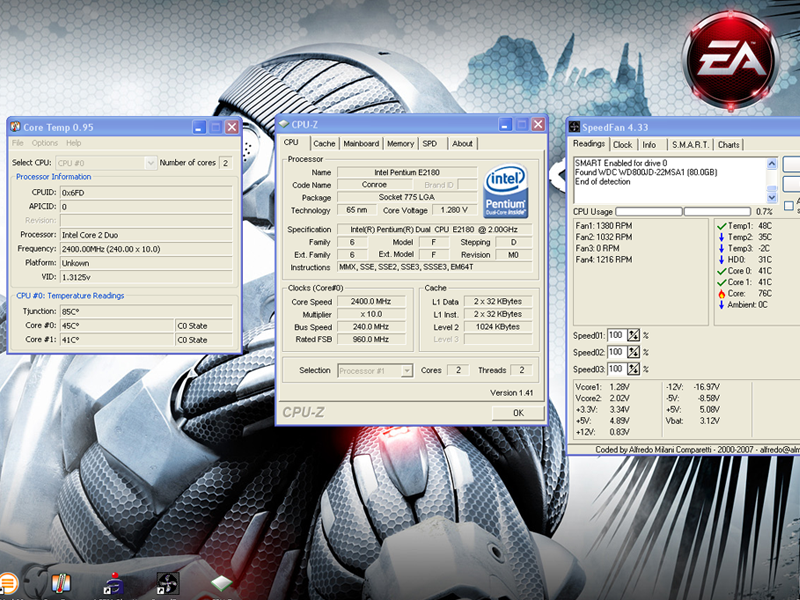Open the blue 'a' shortcut with red ball
Viewport: 800px width, 600px height.
pos(114,584)
